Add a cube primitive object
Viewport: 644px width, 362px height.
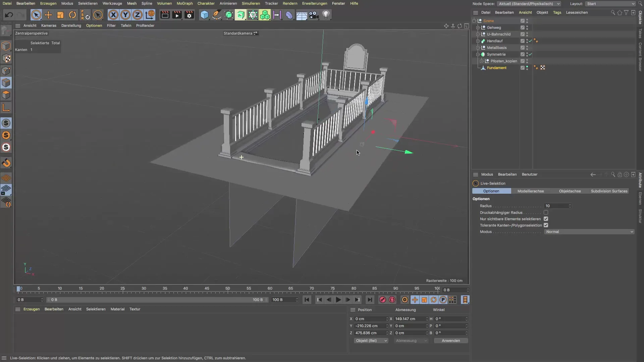pos(204,15)
